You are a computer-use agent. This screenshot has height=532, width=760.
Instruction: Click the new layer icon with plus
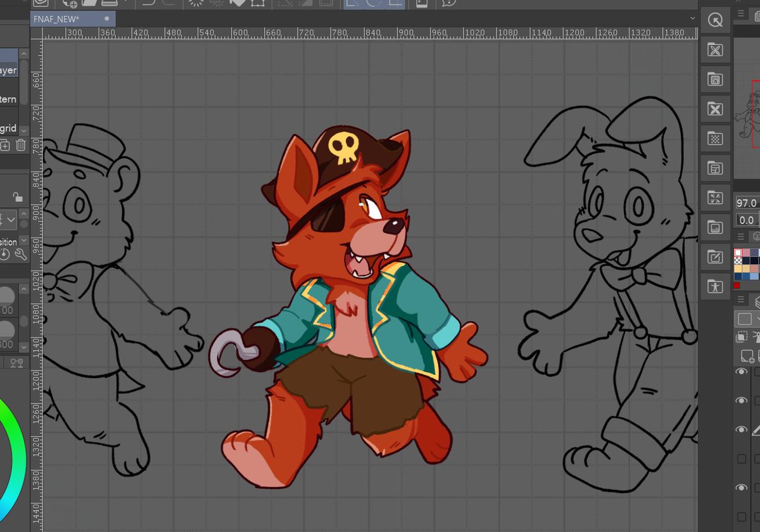(747, 356)
